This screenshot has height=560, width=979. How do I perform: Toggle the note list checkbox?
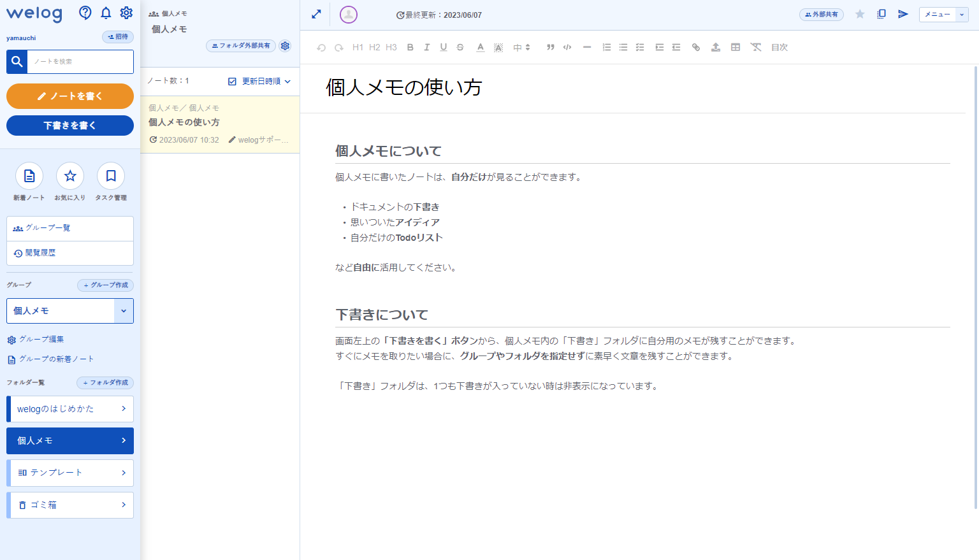(x=232, y=82)
